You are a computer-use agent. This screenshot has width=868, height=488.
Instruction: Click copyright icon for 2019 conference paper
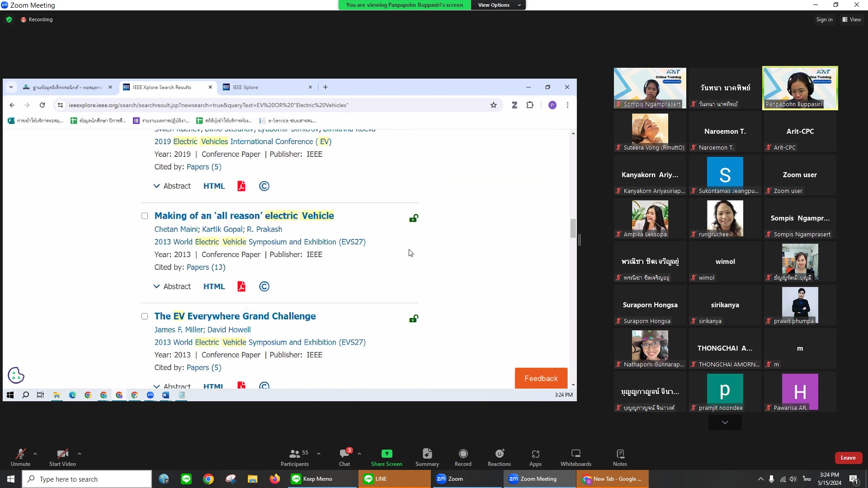tap(264, 186)
